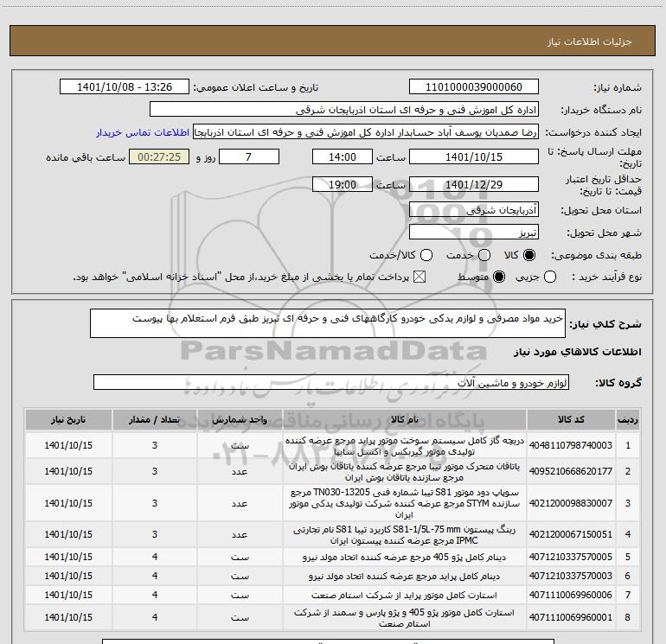Select the کالا radio button
666x644 pixels.
(x=529, y=255)
